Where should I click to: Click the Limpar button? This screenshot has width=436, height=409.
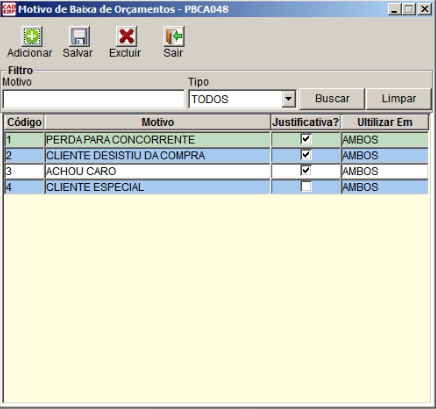click(399, 99)
